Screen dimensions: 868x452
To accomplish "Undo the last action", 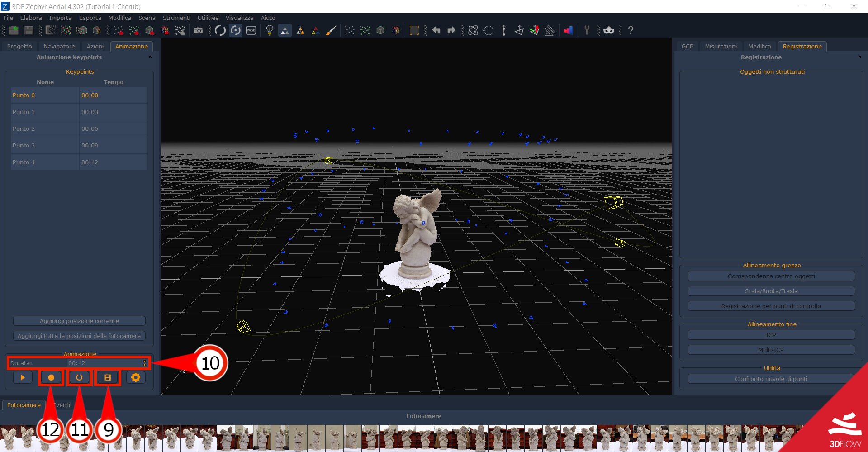I will [436, 30].
